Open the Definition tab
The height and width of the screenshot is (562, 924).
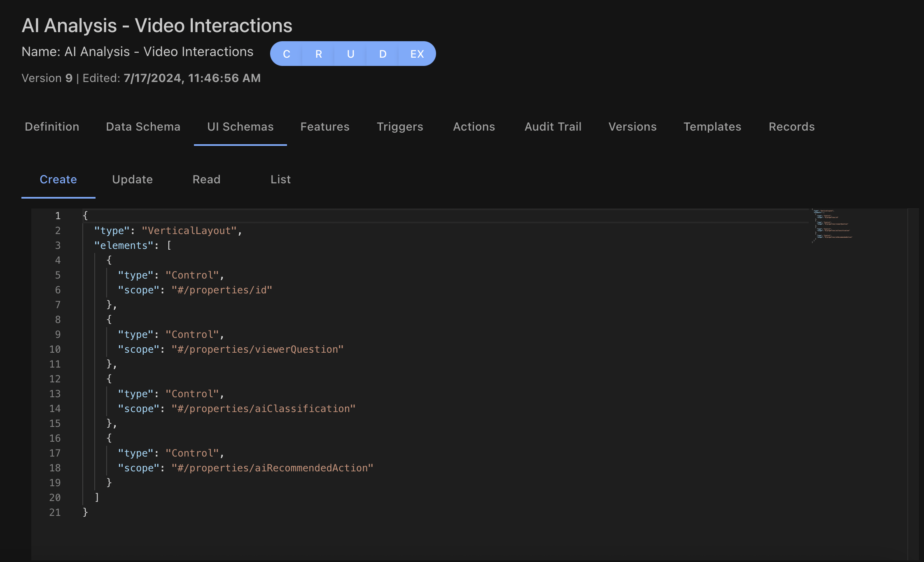[x=52, y=127]
